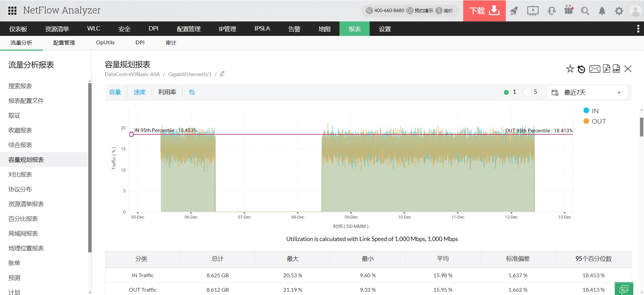The height and width of the screenshot is (295, 644).
Task: Open the app launcher grid menu
Action: point(12,11)
